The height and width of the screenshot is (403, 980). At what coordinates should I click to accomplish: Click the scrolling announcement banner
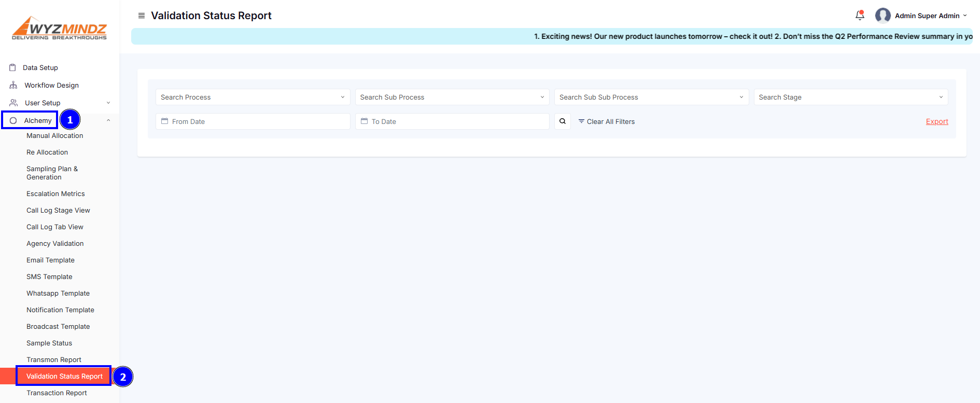(x=552, y=36)
